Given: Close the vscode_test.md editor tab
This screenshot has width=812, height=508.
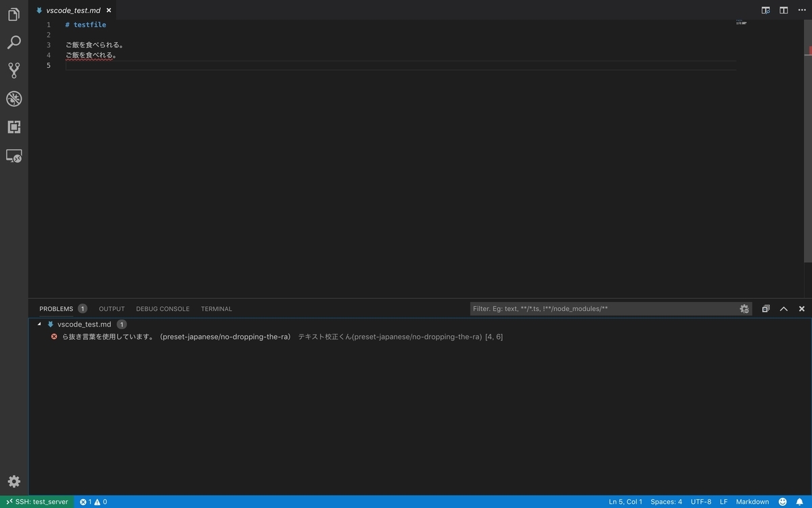Looking at the screenshot, I should click(x=108, y=10).
